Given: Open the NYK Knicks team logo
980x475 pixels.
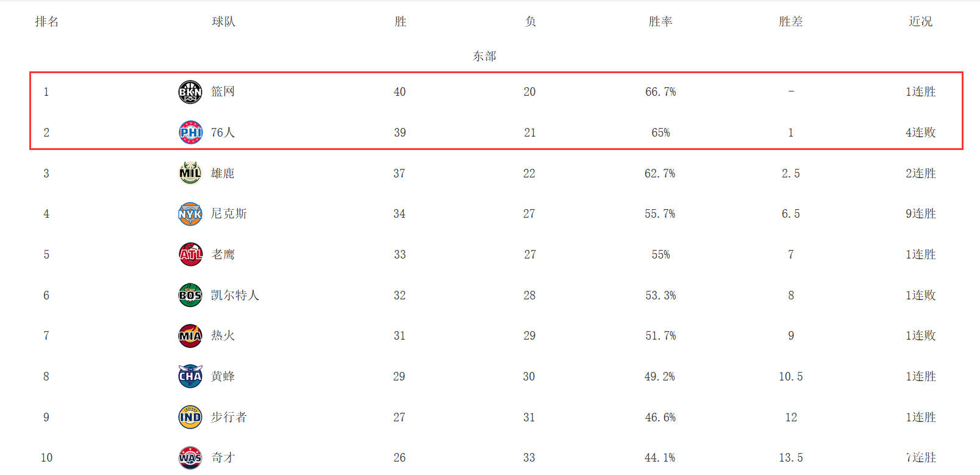Looking at the screenshot, I should [x=190, y=214].
